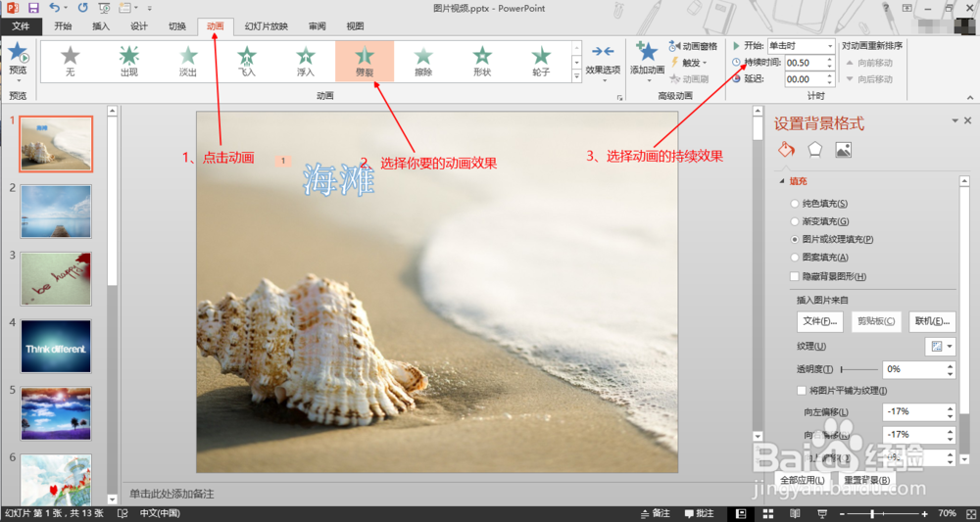This screenshot has width=980, height=522.
Task: Click the Redo/Repeat icon
Action: (x=83, y=8)
